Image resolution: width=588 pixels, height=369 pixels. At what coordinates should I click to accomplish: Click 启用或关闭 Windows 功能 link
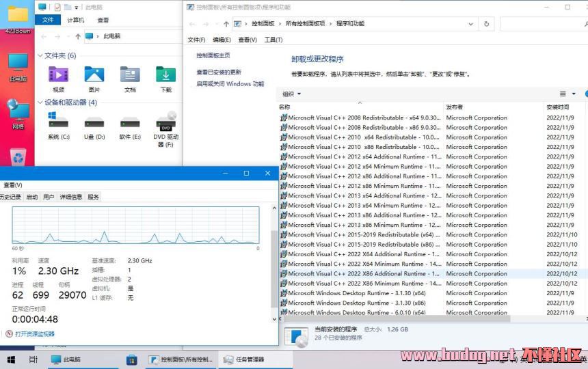[230, 83]
